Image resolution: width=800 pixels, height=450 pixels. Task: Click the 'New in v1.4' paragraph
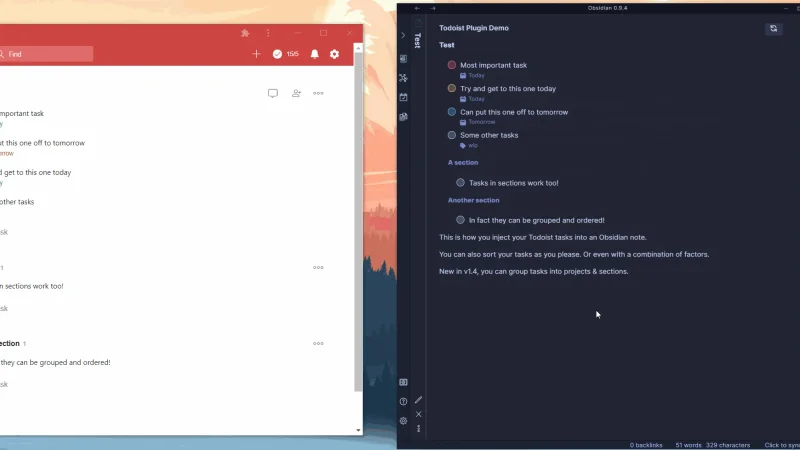click(534, 271)
